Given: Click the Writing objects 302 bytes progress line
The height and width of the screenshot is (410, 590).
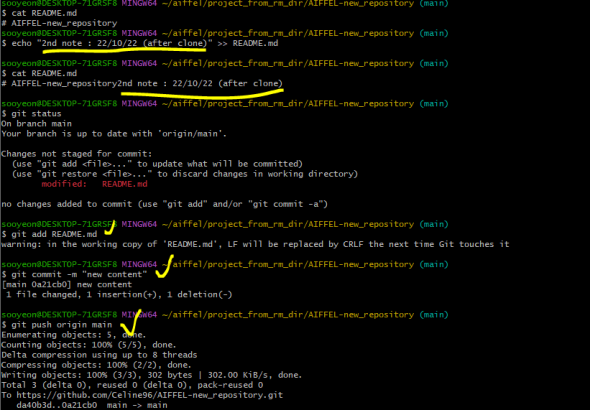Looking at the screenshot, I should 152,375.
